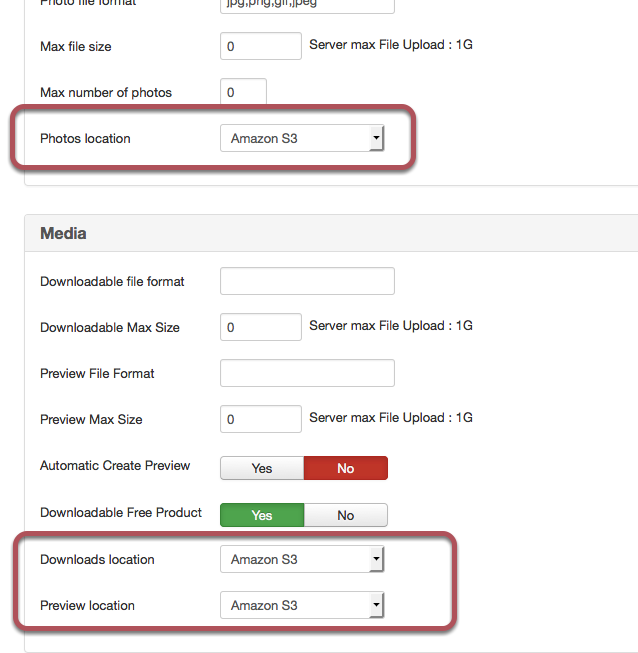Click the Preview File Format input

[307, 373]
